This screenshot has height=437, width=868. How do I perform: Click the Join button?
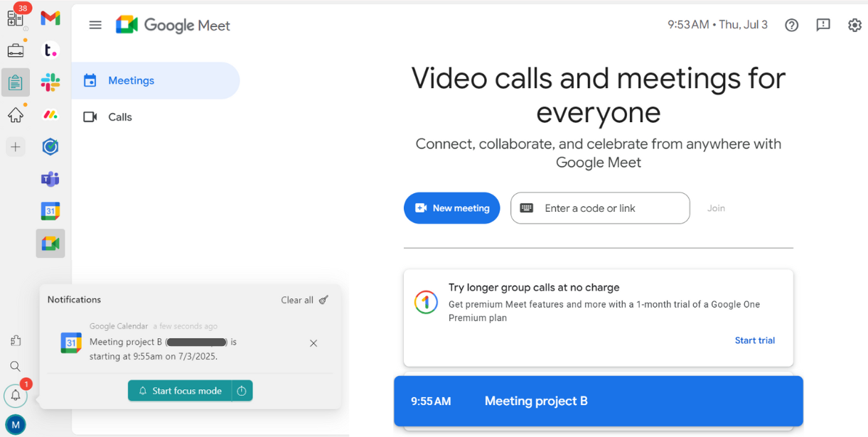click(716, 208)
